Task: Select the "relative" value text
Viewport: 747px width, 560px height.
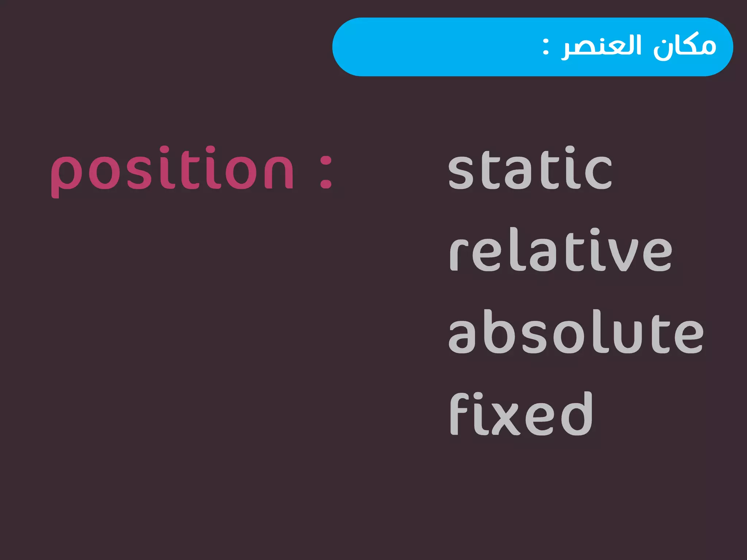Action: 560,250
